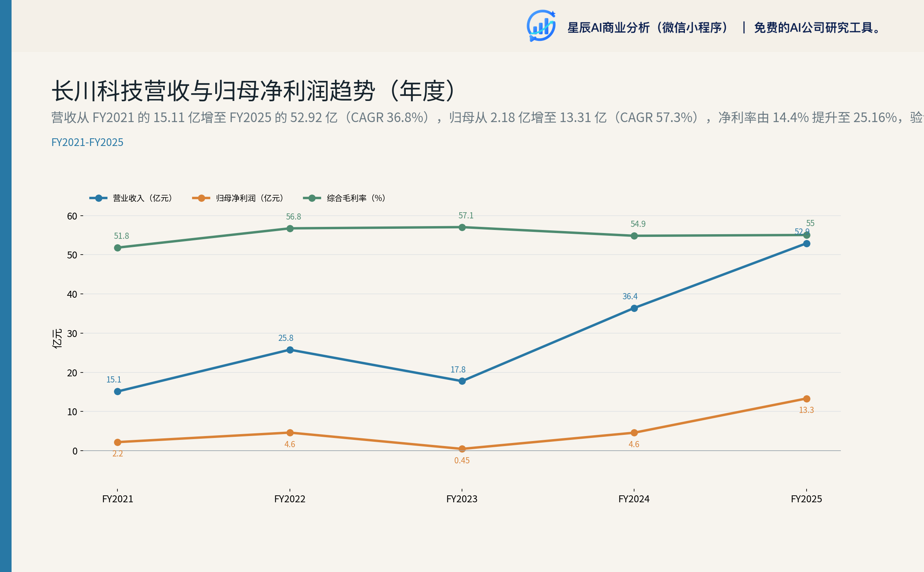The image size is (924, 572).
Task: Click the FY2021 x-axis label
Action: 117,499
